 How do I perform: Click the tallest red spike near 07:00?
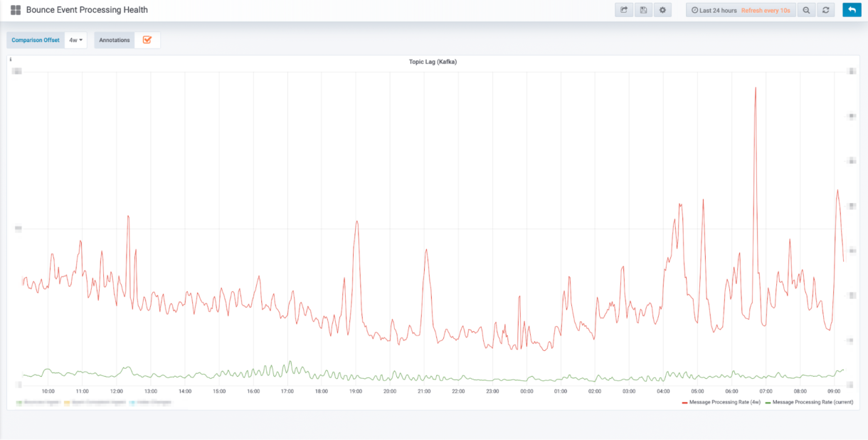(755, 89)
